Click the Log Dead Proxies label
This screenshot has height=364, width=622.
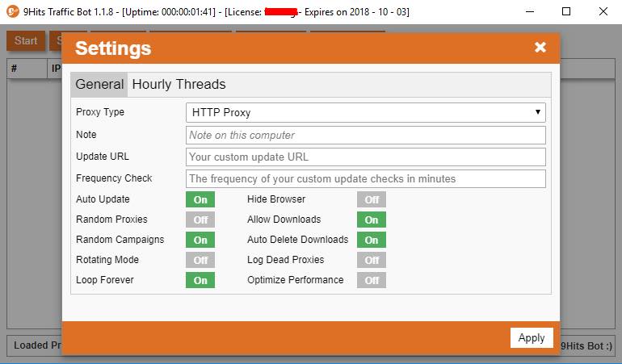tap(286, 260)
